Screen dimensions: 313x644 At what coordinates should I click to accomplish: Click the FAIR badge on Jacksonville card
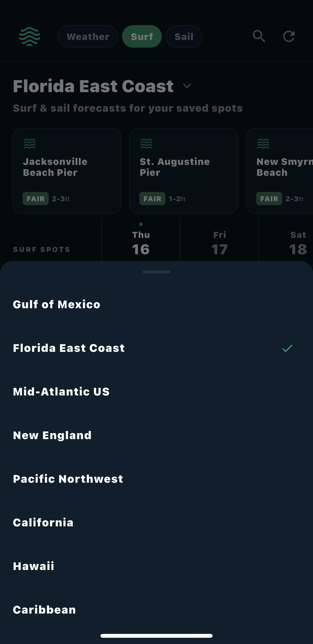[x=36, y=199]
